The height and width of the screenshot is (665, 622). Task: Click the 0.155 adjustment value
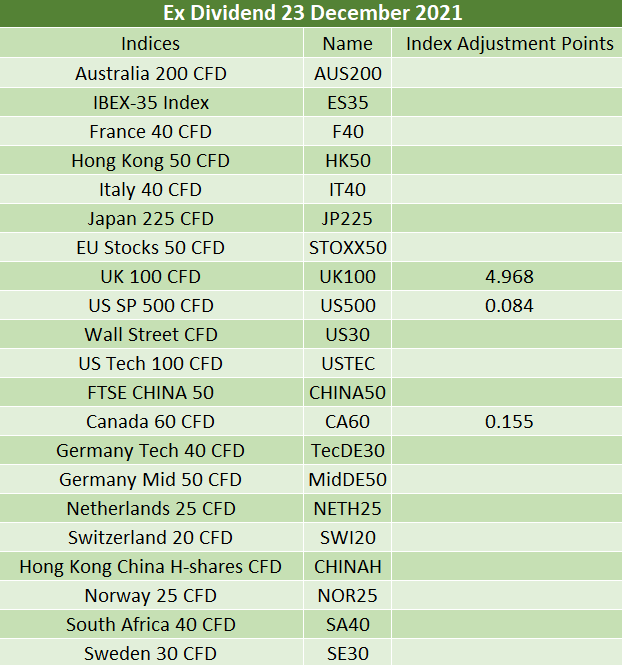tap(509, 421)
